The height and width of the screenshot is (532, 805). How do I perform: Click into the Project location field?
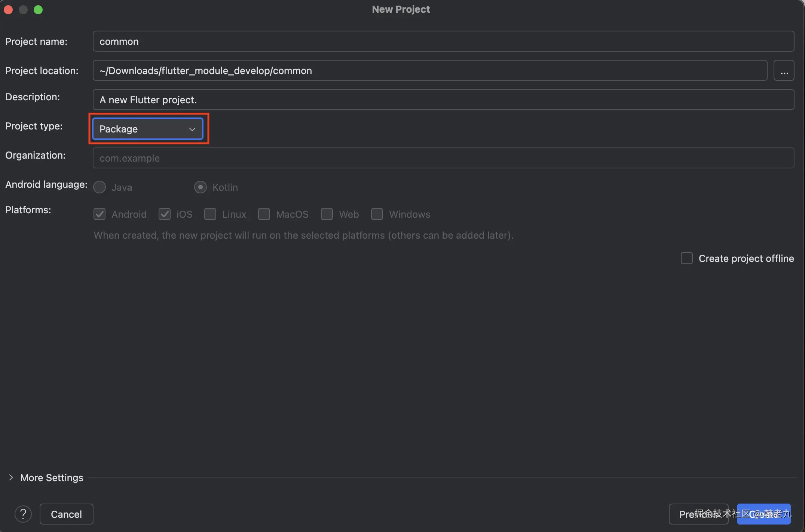(x=429, y=71)
